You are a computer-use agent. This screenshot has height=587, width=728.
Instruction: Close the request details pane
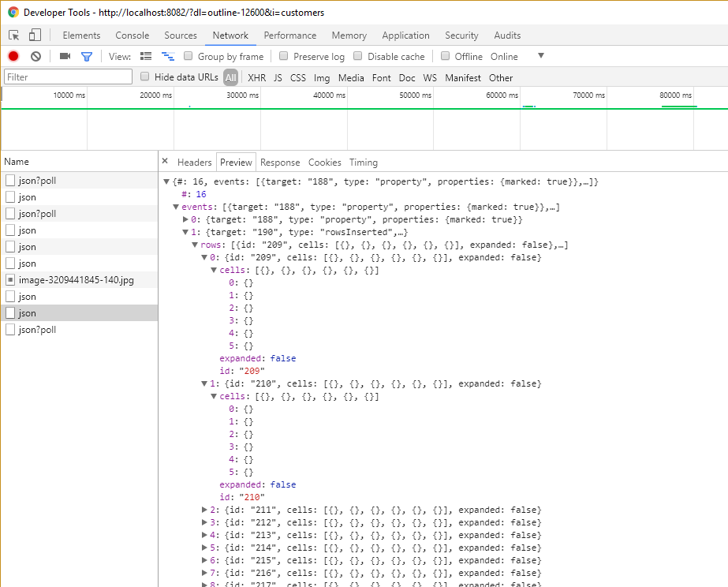pyautogui.click(x=165, y=161)
